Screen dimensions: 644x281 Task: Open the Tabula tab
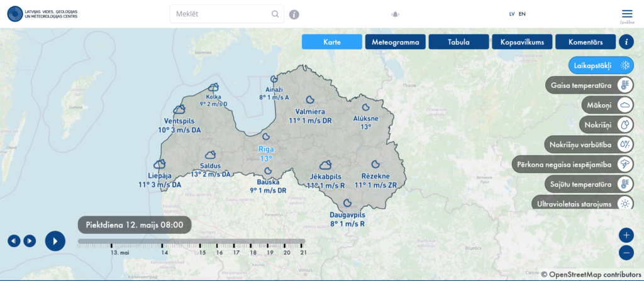pos(458,42)
